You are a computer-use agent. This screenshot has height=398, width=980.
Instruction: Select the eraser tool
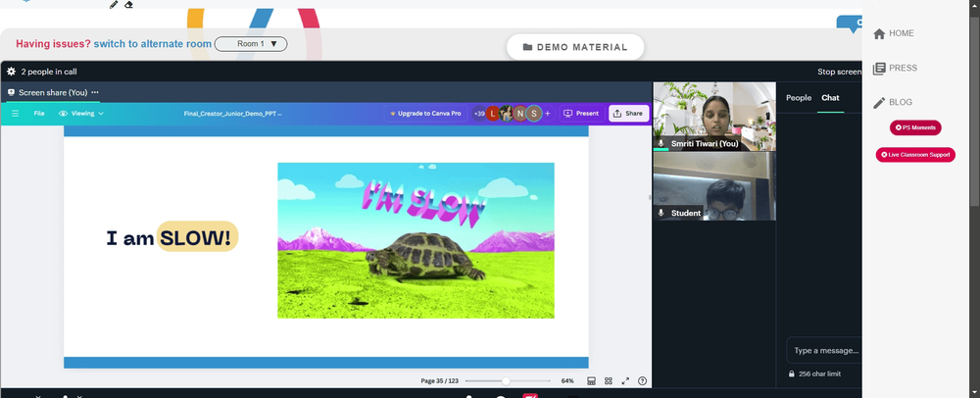[x=128, y=4]
